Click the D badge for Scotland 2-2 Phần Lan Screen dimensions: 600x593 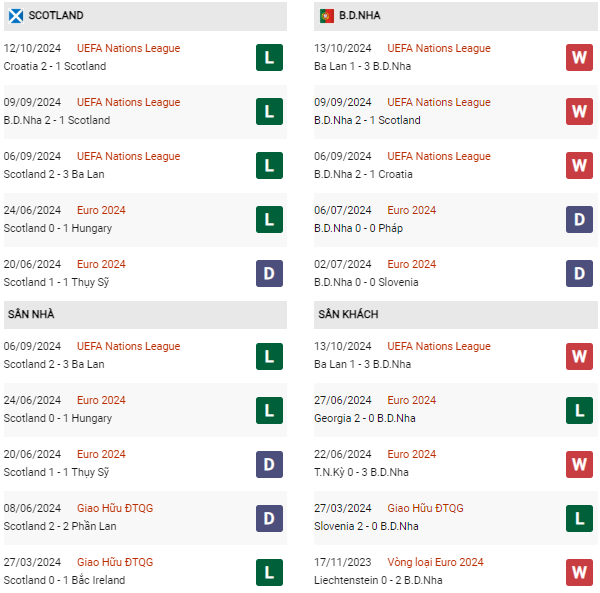(269, 518)
